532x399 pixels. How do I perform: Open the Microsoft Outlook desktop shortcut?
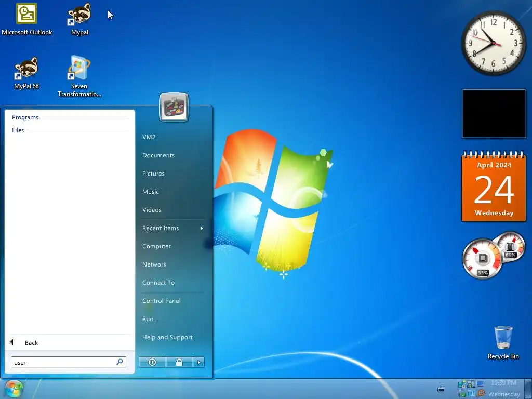point(27,19)
